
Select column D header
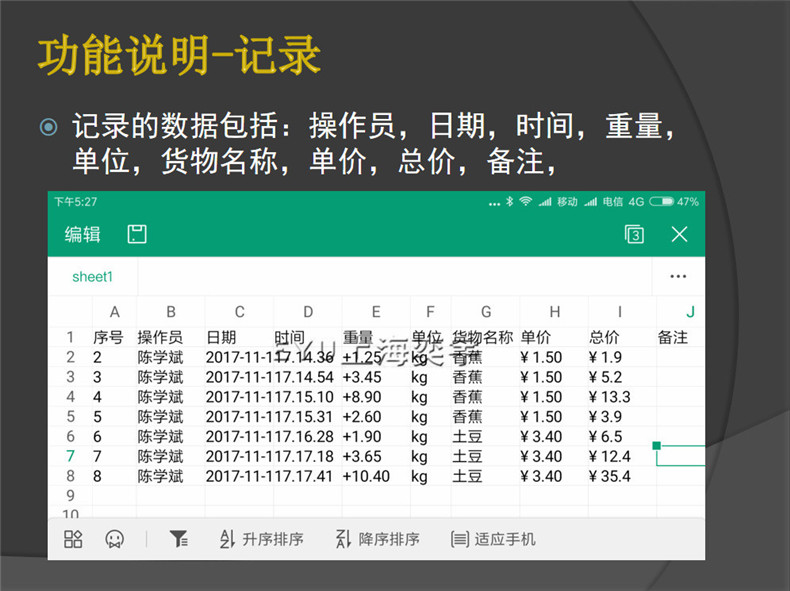point(308,312)
